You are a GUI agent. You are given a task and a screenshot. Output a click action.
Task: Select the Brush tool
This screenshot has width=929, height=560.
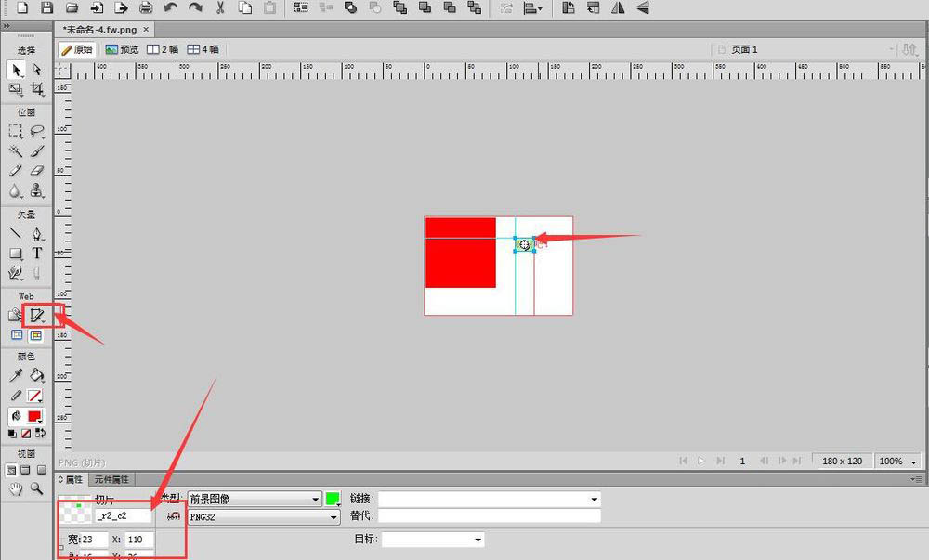coord(37,151)
